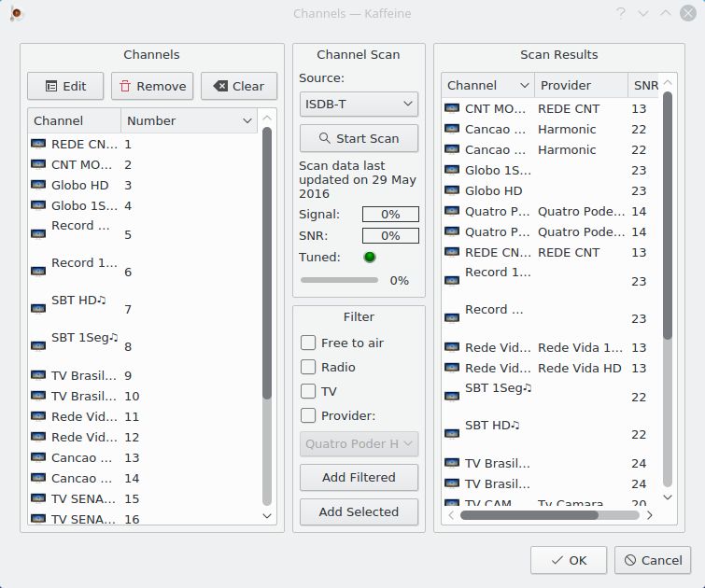Click Add Selected button

coord(359,511)
